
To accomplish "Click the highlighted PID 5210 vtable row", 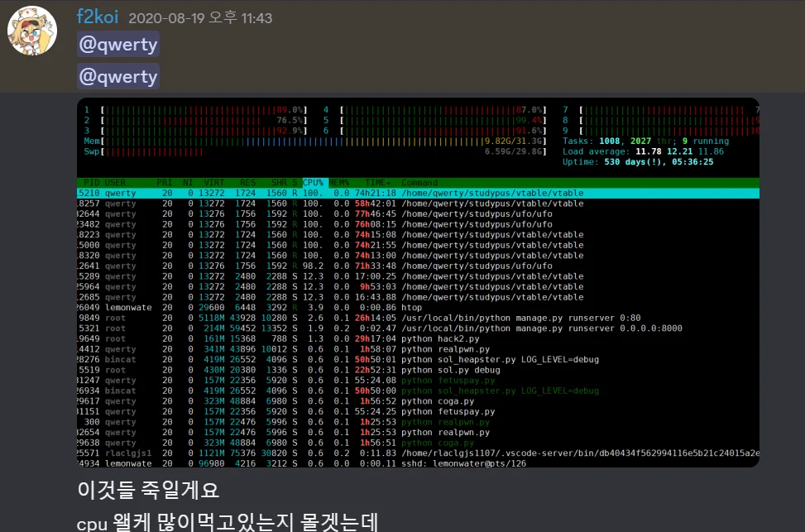I will pos(418,193).
